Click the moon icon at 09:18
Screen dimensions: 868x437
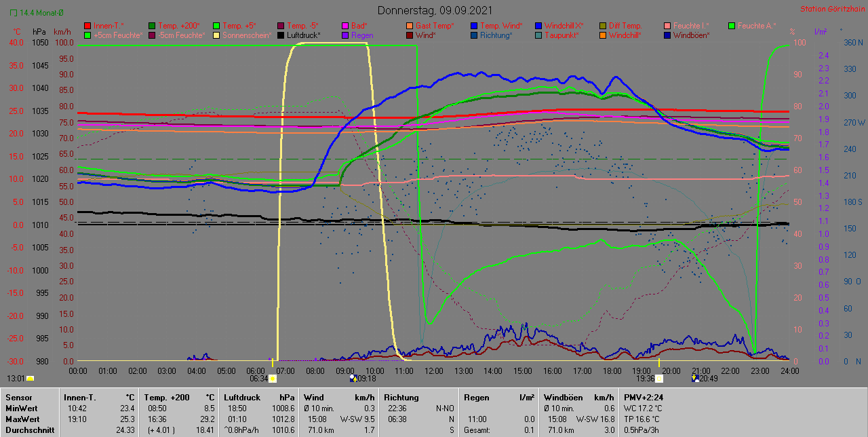(353, 379)
